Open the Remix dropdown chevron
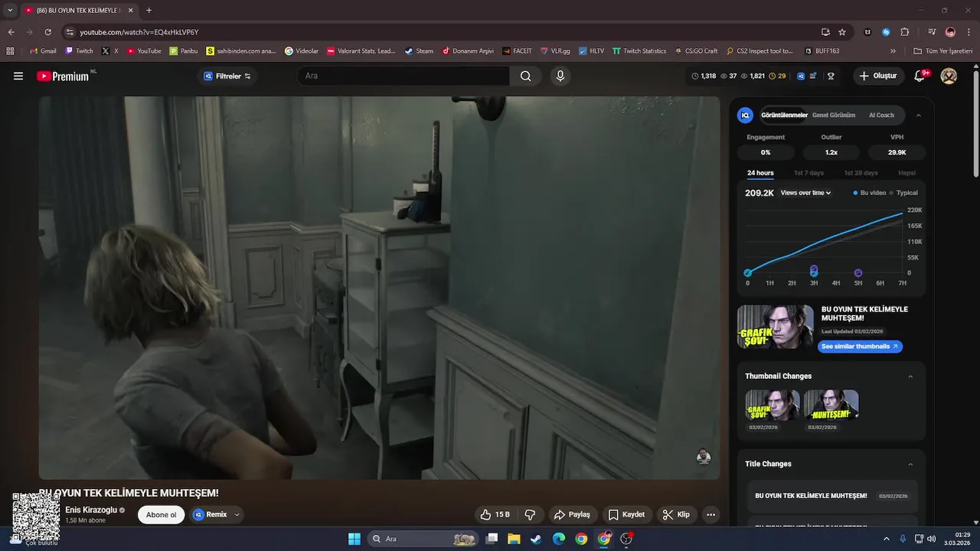 237,514
